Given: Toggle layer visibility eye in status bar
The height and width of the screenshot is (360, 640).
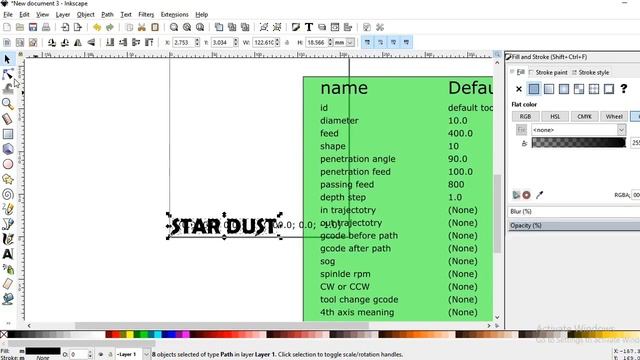Looking at the screenshot, I should (101, 354).
